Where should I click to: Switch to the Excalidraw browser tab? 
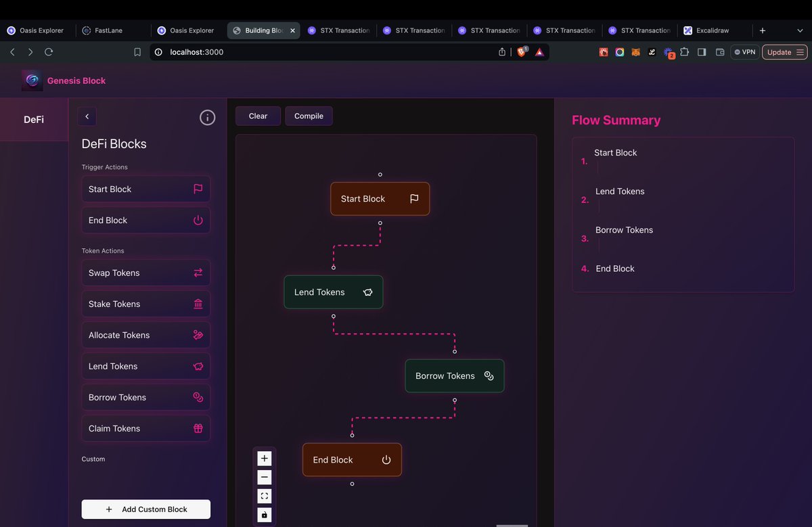713,30
